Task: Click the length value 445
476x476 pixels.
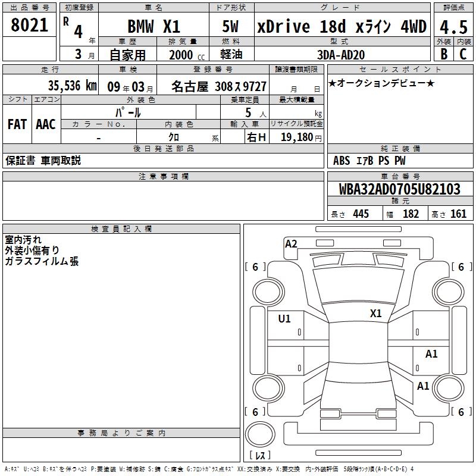Action: [x=361, y=214]
